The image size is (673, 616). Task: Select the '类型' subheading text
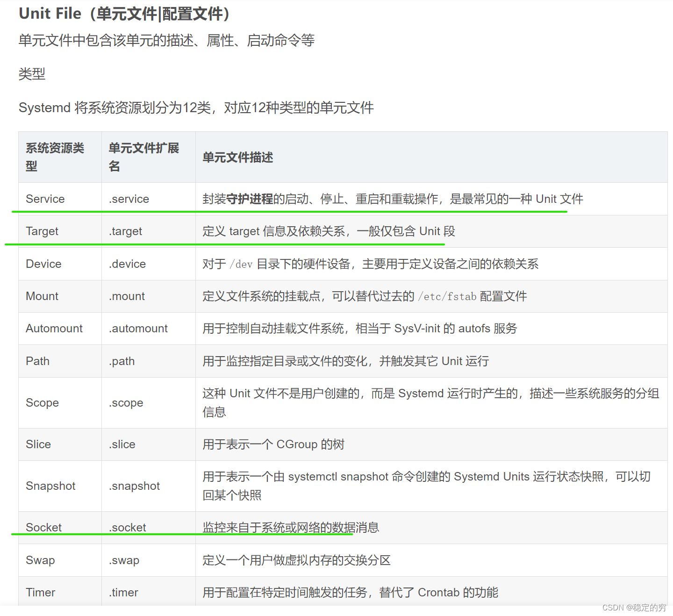pyautogui.click(x=32, y=74)
